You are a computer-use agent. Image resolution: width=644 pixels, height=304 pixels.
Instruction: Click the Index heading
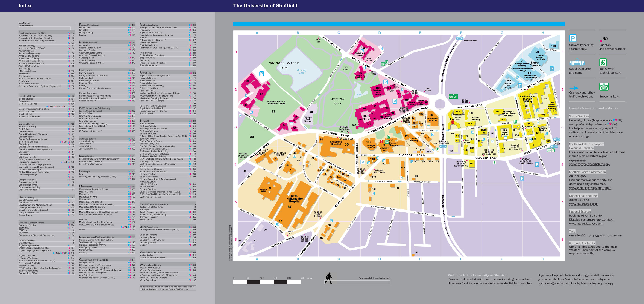pos(25,6)
